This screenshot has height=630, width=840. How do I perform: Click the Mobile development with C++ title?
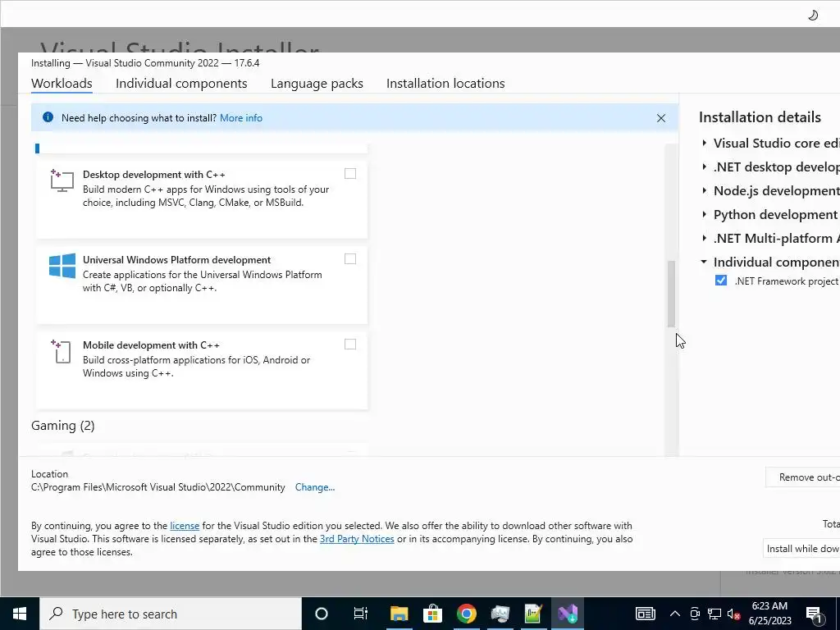[151, 345]
